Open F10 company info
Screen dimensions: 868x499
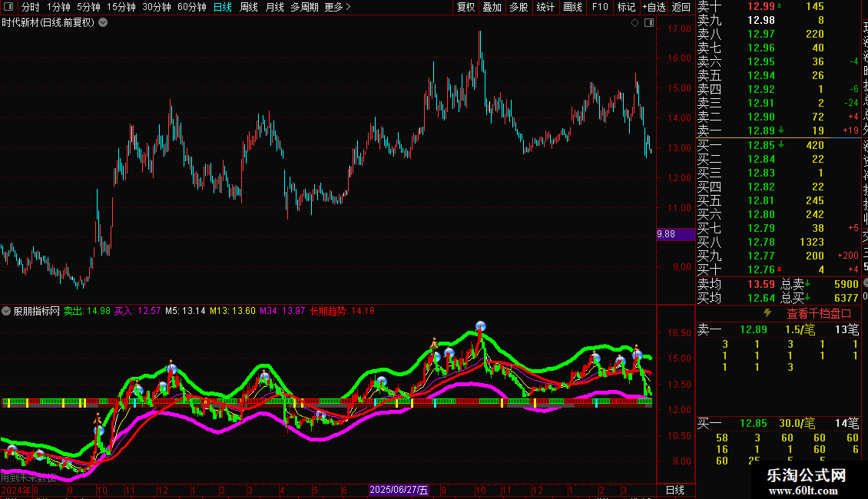coord(600,7)
